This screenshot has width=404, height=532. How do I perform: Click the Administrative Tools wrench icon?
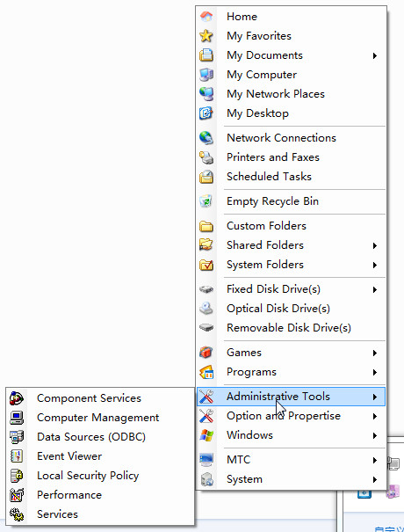(206, 397)
